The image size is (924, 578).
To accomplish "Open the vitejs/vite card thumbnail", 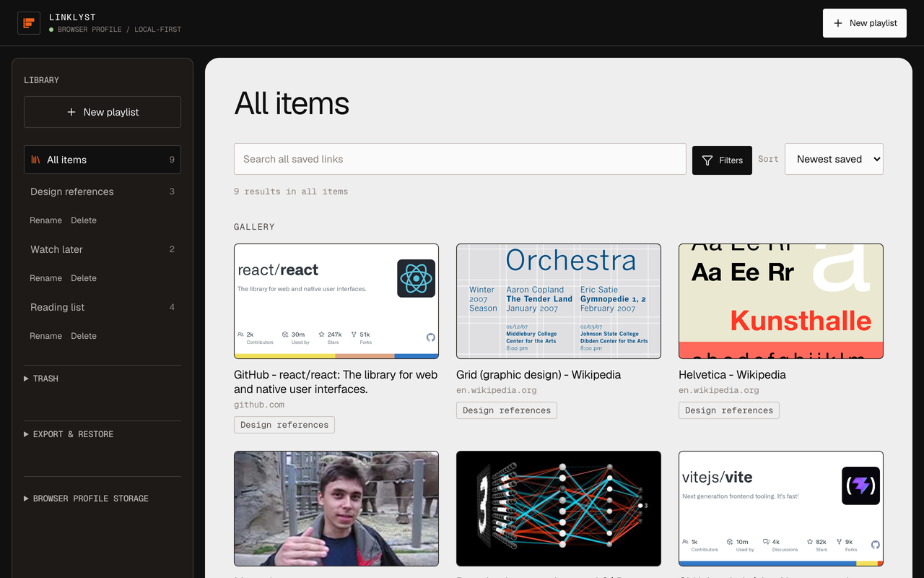I will click(781, 509).
